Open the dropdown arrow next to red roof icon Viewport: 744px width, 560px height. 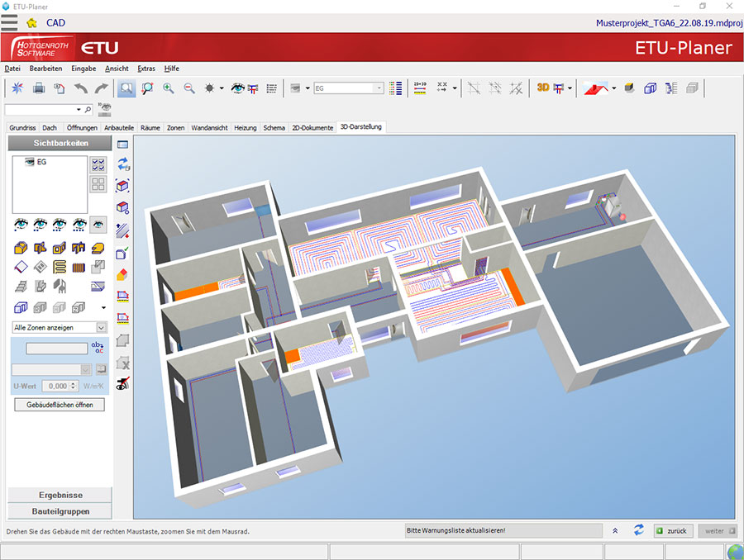[614, 88]
